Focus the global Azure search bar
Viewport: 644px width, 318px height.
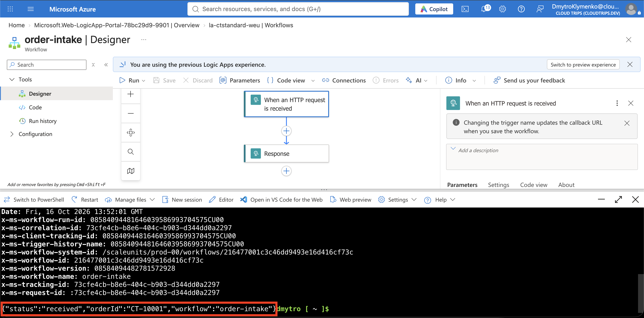(298, 9)
